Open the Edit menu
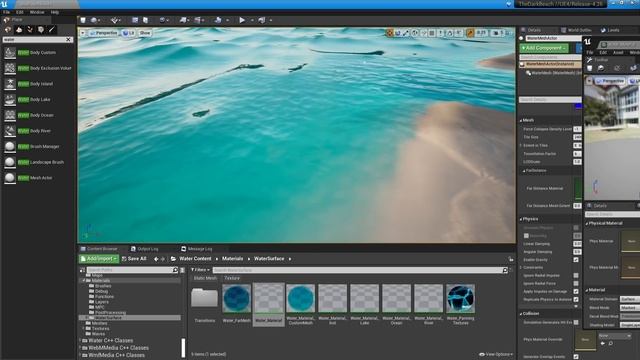The image size is (640, 360). click(19, 12)
